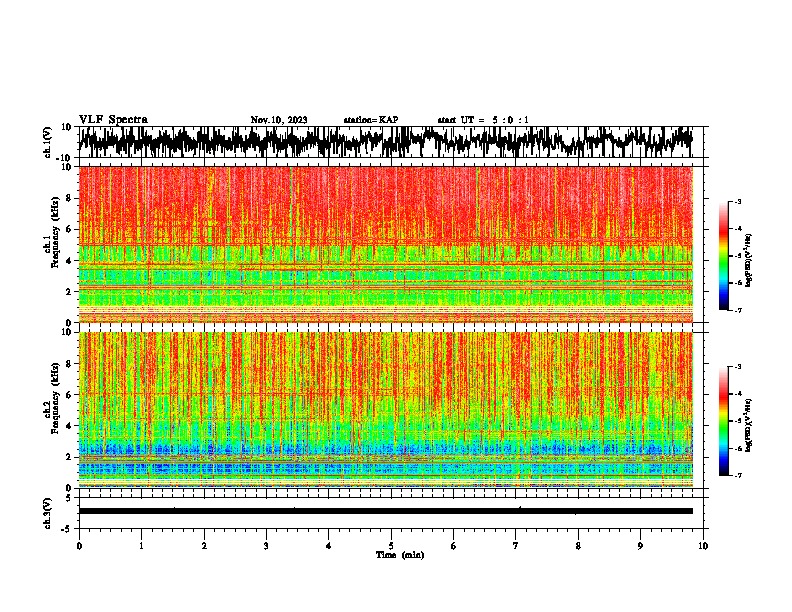Viewport: 792px width, 612px height.
Task: Click time axis tick label "6"
Action: tap(454, 546)
